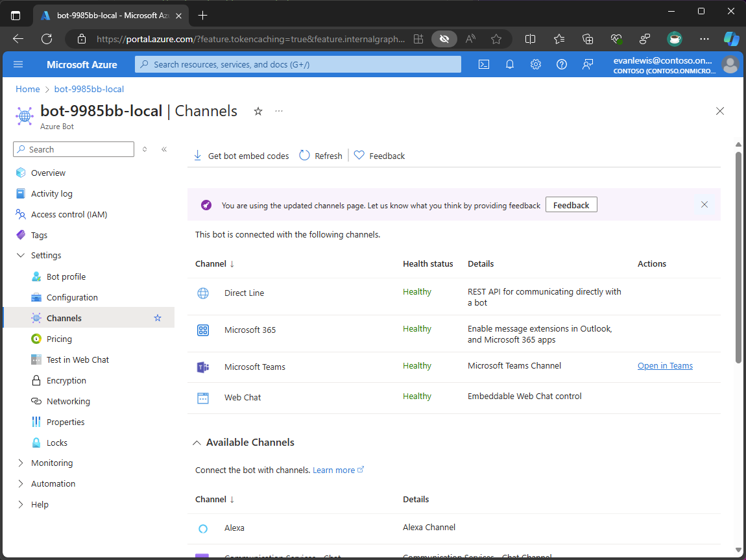Toggle favorite star on Channels menu item

tap(158, 318)
